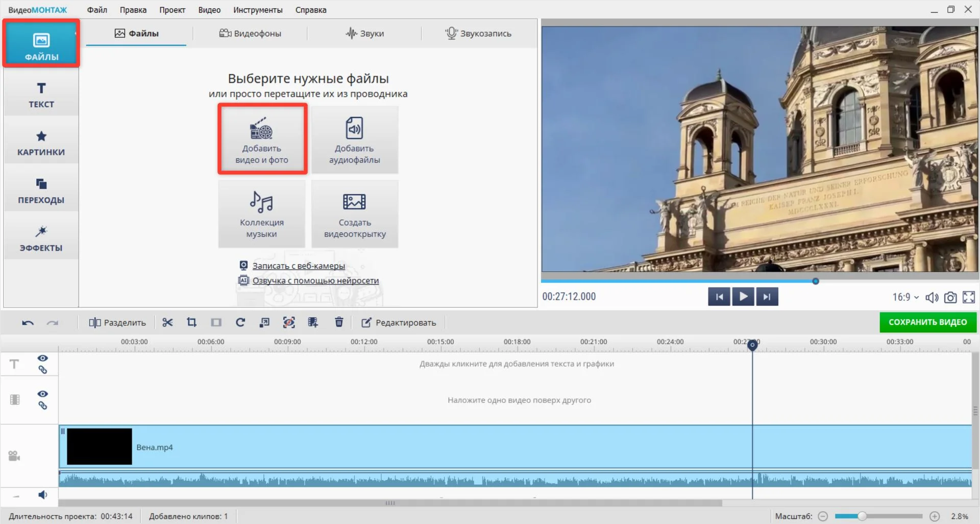Toggle visibility of the text track
980x524 pixels.
[43, 358]
